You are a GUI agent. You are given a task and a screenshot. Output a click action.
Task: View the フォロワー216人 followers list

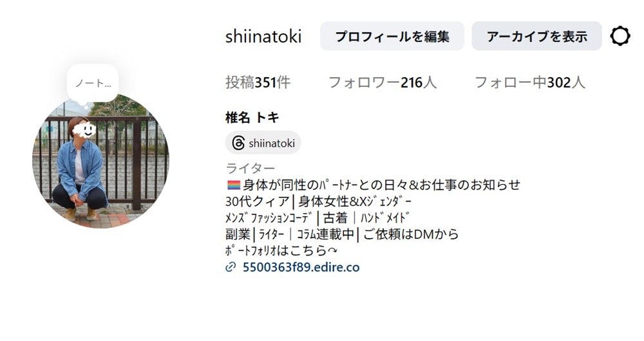pos(383,82)
